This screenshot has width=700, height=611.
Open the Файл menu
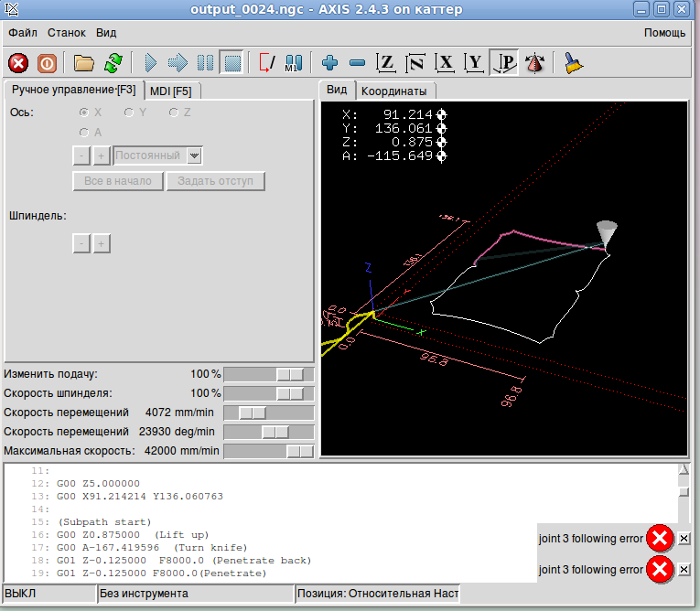(x=23, y=33)
